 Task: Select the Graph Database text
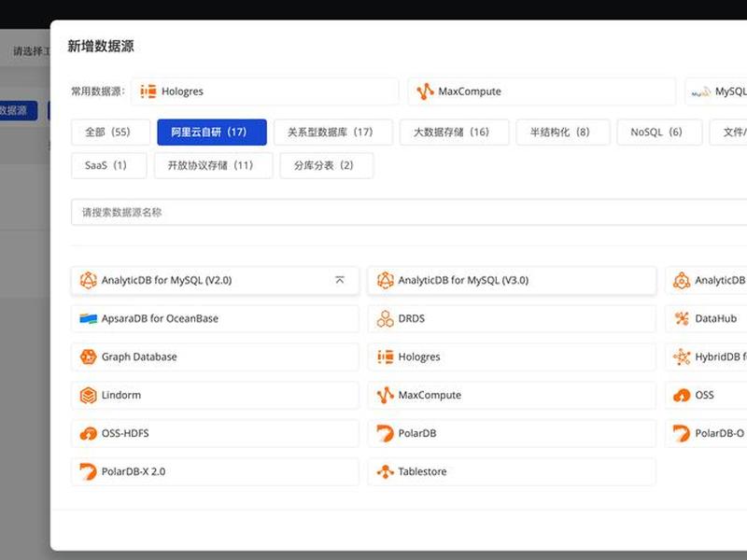[139, 357]
